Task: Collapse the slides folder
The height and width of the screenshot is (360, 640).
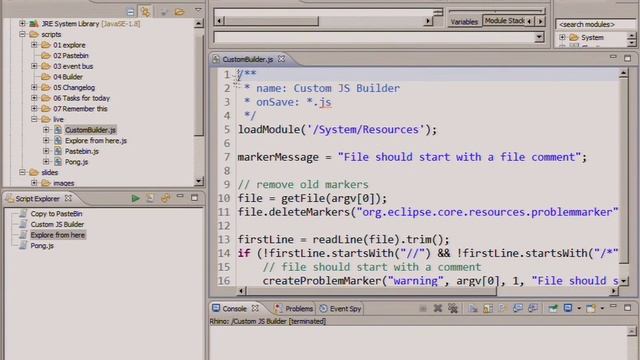Action: (22, 172)
